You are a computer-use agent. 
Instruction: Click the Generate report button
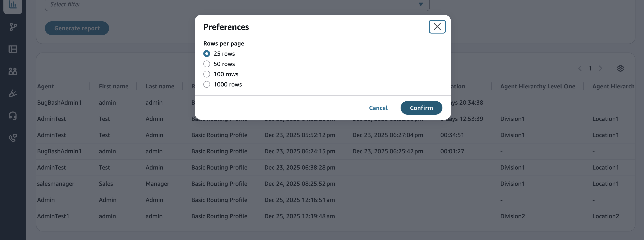tap(77, 28)
